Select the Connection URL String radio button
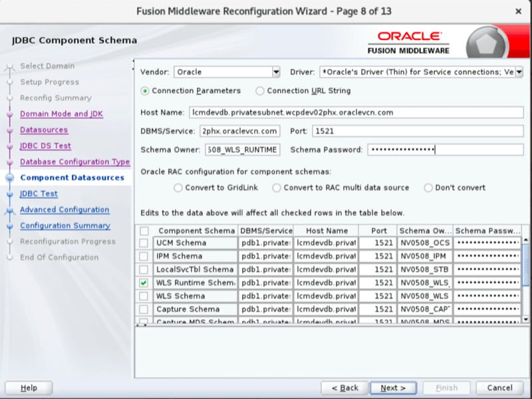 click(260, 91)
